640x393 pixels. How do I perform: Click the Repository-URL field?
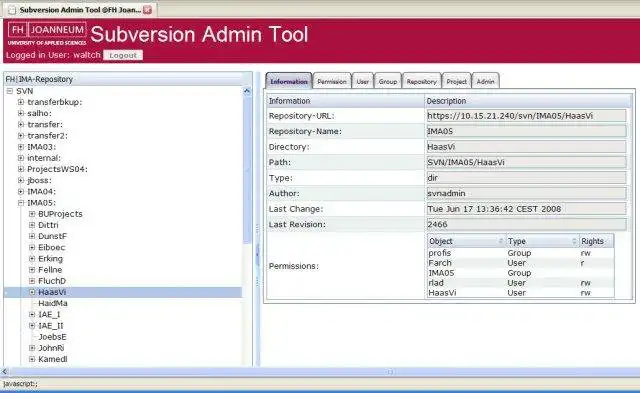[526, 116]
